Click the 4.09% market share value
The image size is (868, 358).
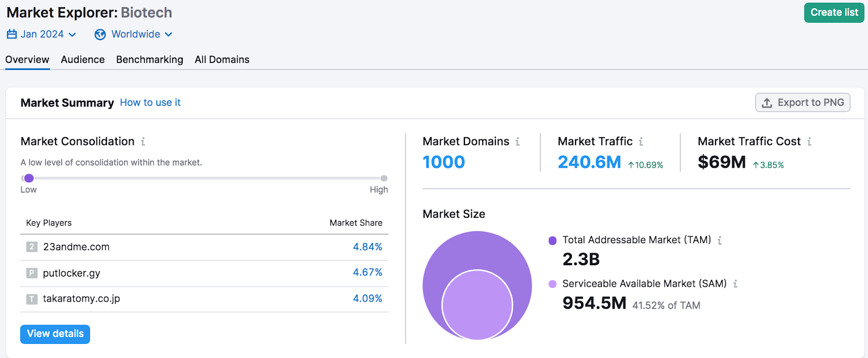[x=367, y=298]
